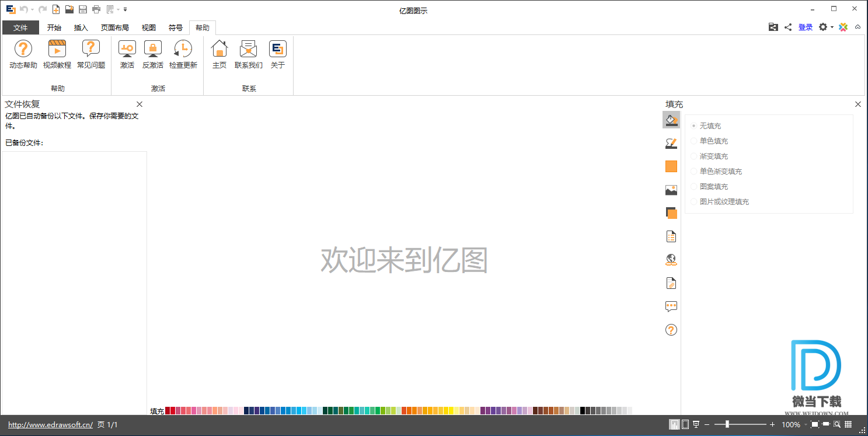Click the 激活 activate icon
Viewport: 868px width, 436px height.
tap(127, 54)
